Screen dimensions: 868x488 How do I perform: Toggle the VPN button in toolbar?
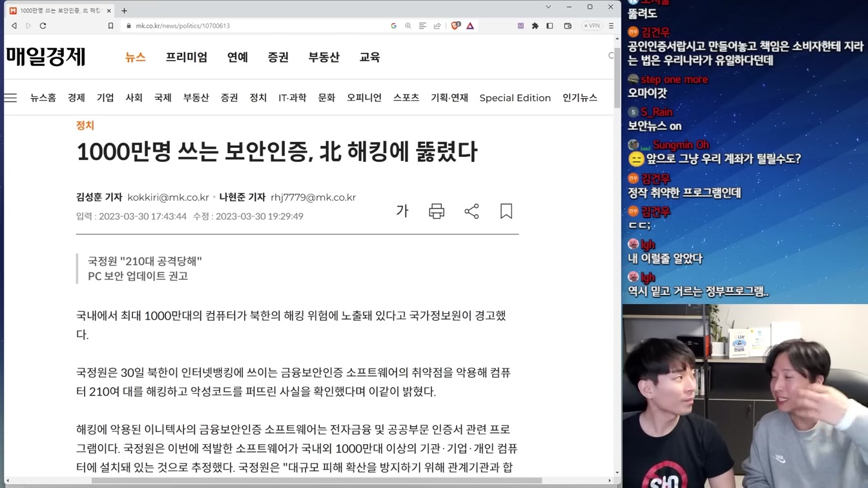coord(592,26)
